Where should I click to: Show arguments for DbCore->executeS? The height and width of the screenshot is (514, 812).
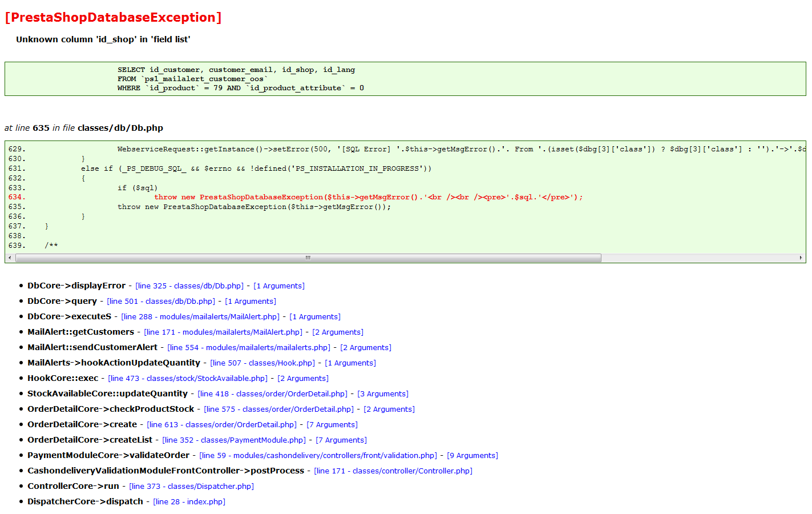[x=315, y=317]
